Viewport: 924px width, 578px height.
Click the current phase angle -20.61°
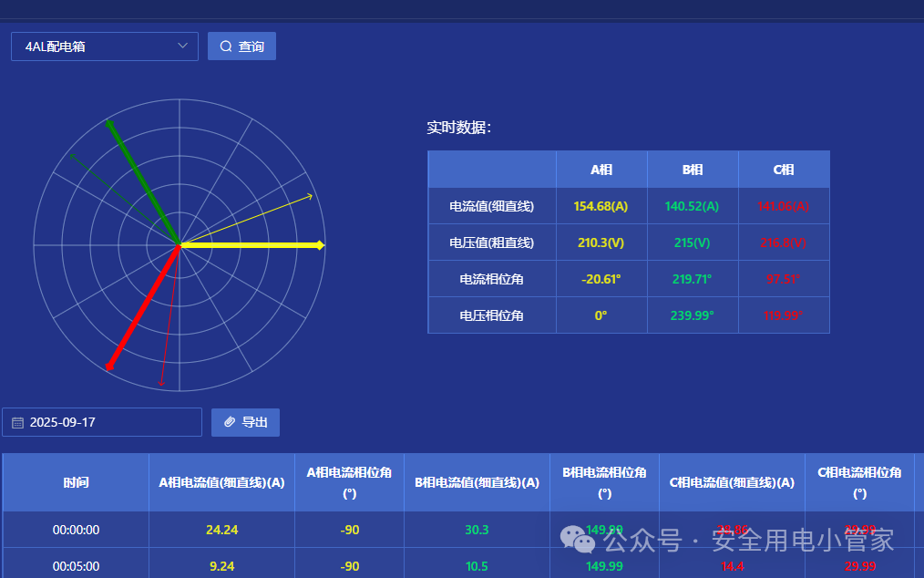[601, 280]
